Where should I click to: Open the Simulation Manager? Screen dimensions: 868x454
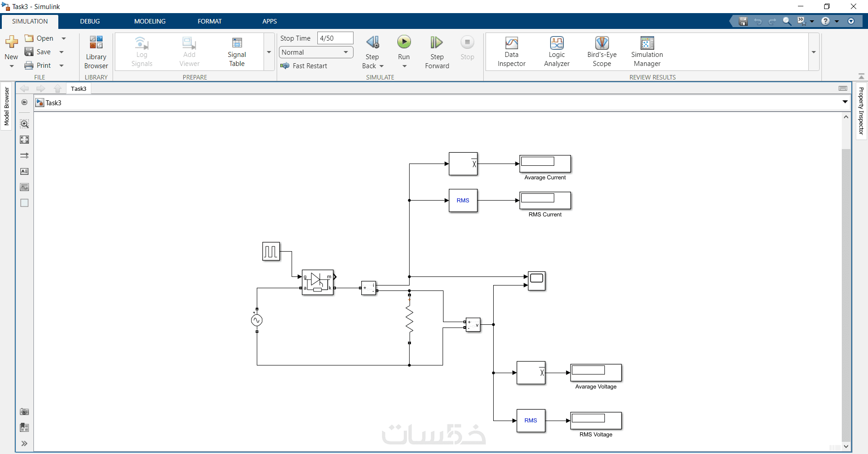[647, 52]
